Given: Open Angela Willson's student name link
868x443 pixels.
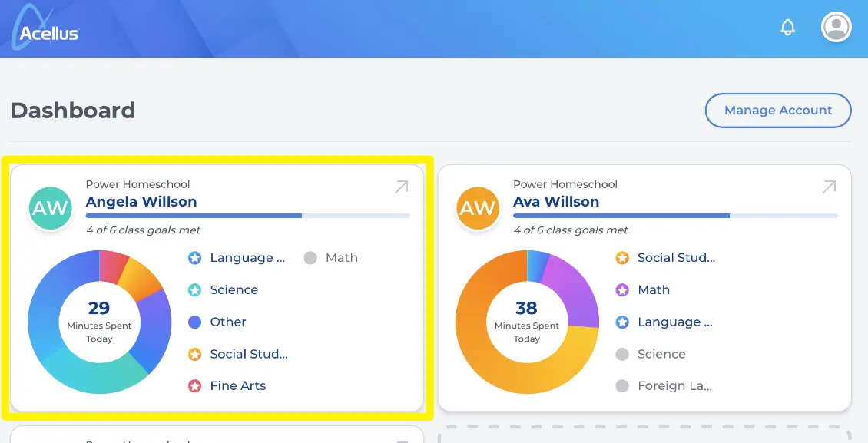Looking at the screenshot, I should [141, 202].
